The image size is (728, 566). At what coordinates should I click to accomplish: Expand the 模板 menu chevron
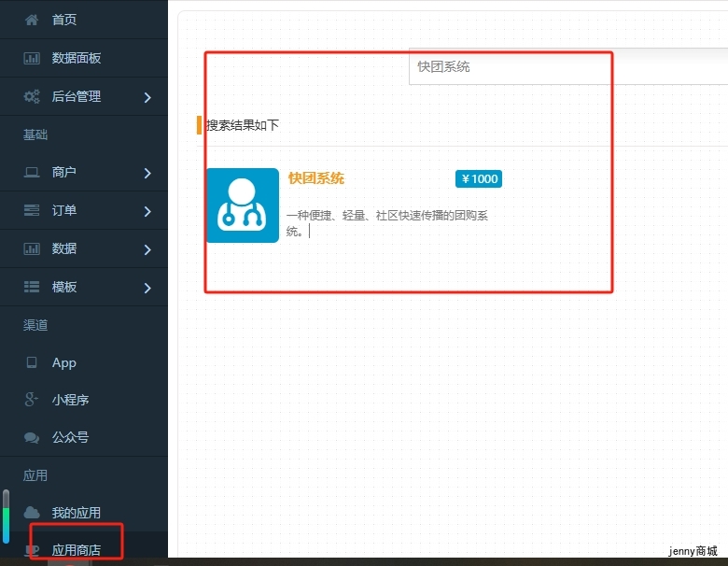[x=147, y=288]
